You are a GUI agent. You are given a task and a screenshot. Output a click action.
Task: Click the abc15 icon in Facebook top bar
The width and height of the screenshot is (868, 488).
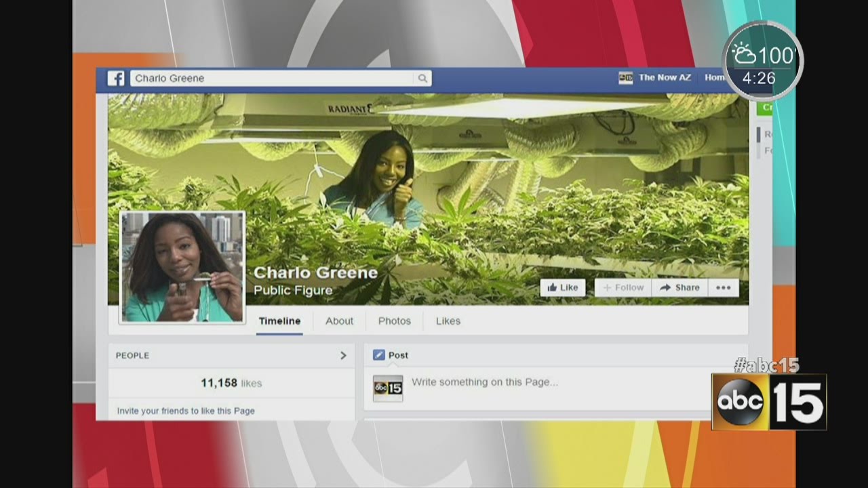(625, 78)
